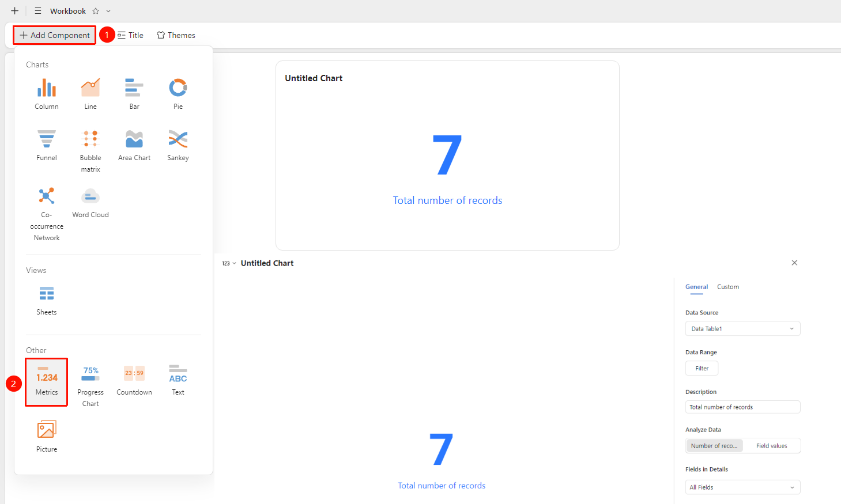The width and height of the screenshot is (841, 504).
Task: Click the plus icon in the top bar
Action: pyautogui.click(x=15, y=11)
